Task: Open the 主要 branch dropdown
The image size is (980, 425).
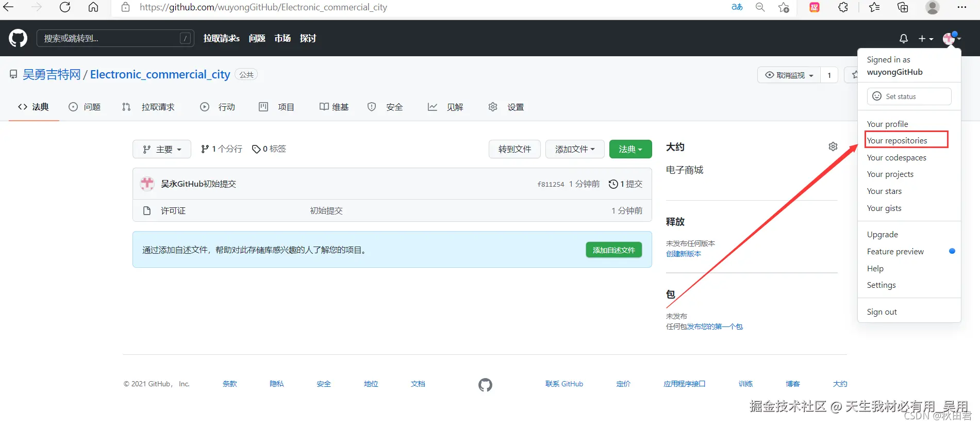Action: pyautogui.click(x=162, y=149)
